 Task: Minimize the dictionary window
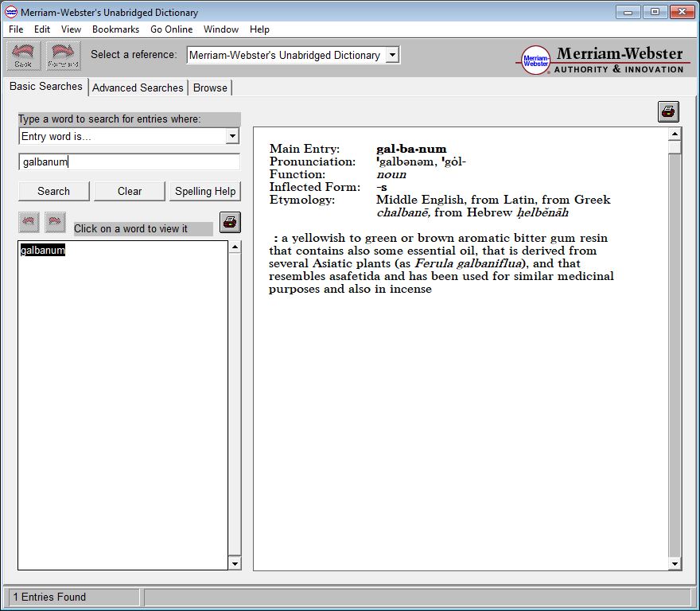pyautogui.click(x=628, y=12)
